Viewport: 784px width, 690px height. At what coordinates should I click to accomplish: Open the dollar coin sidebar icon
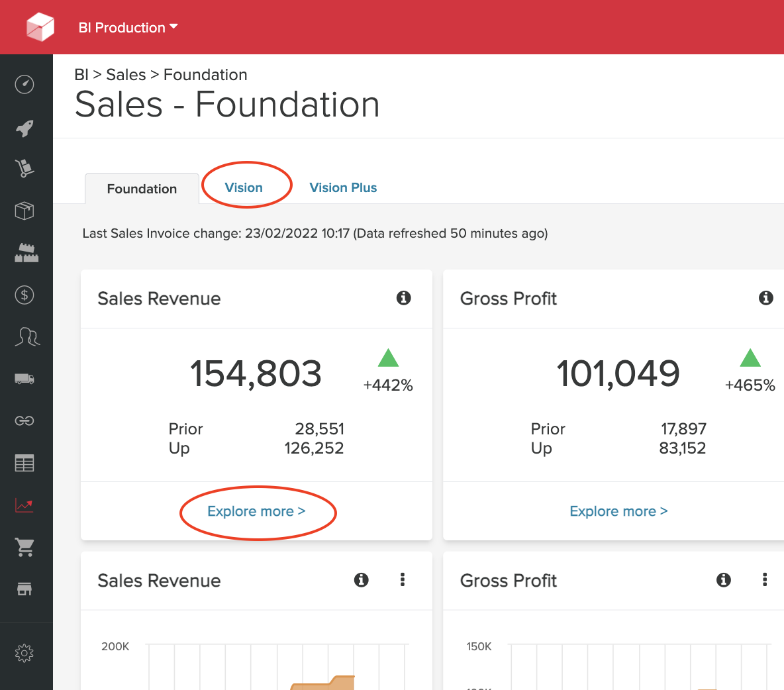click(24, 295)
